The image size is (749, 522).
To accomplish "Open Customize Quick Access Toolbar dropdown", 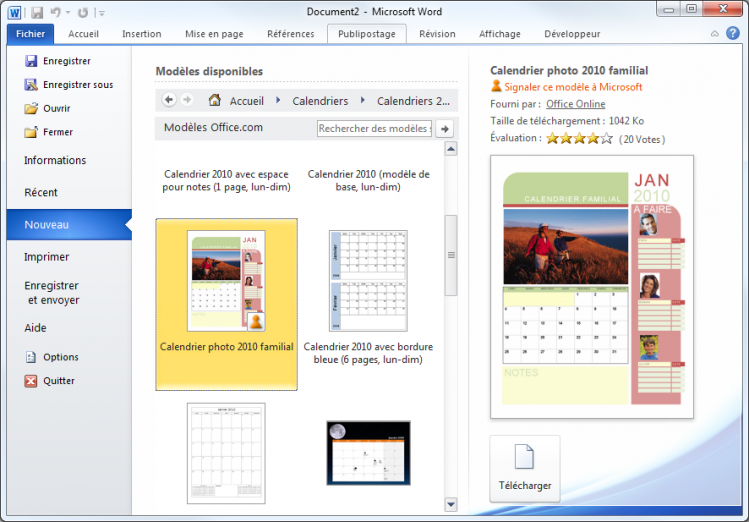I will click(101, 13).
